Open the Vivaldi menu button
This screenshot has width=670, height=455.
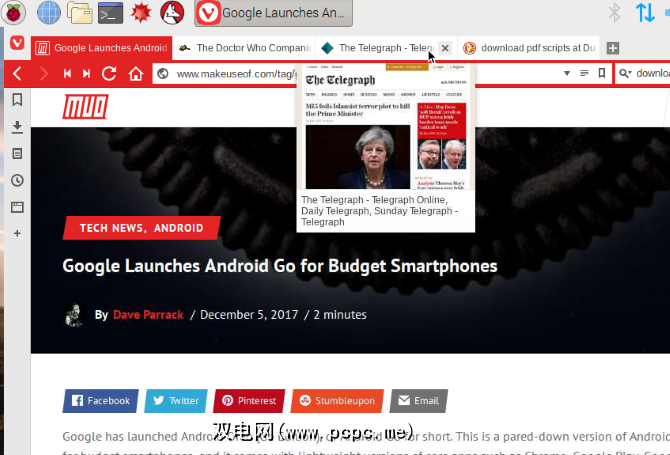tap(17, 43)
